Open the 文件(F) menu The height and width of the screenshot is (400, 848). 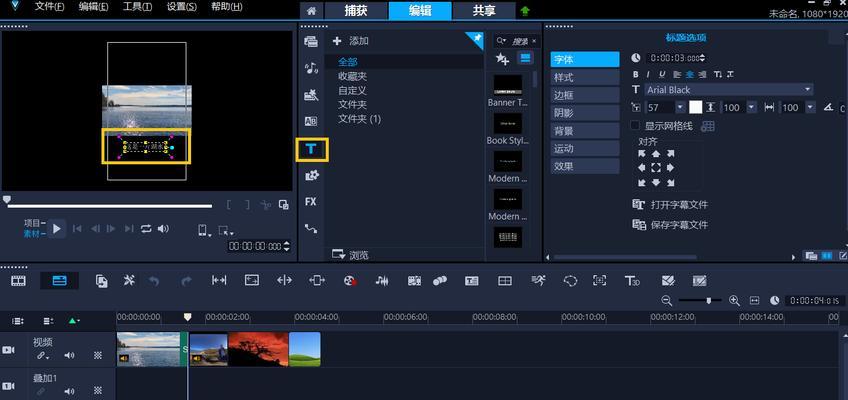coord(49,7)
